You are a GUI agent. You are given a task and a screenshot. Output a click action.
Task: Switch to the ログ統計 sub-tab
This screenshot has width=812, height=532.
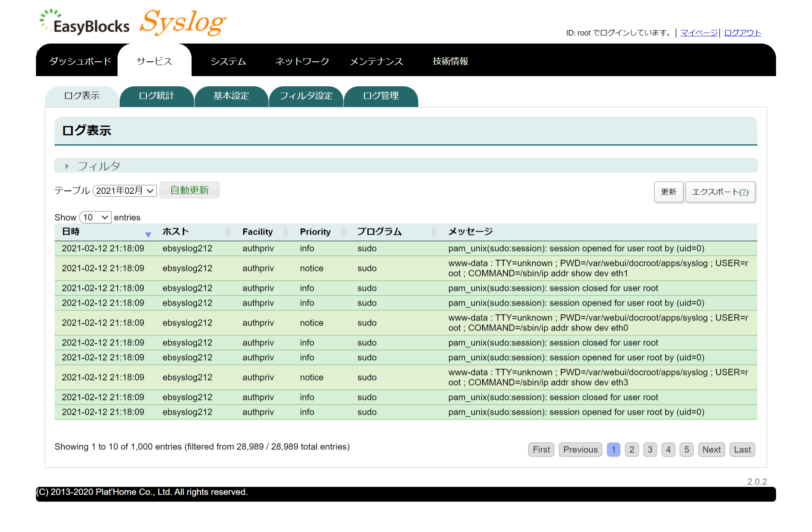(x=156, y=96)
